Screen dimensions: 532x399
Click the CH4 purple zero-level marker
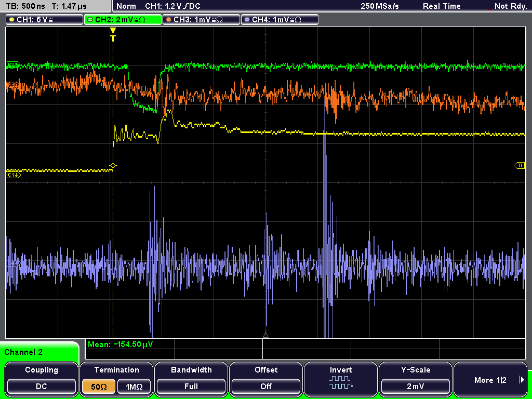tap(14, 263)
